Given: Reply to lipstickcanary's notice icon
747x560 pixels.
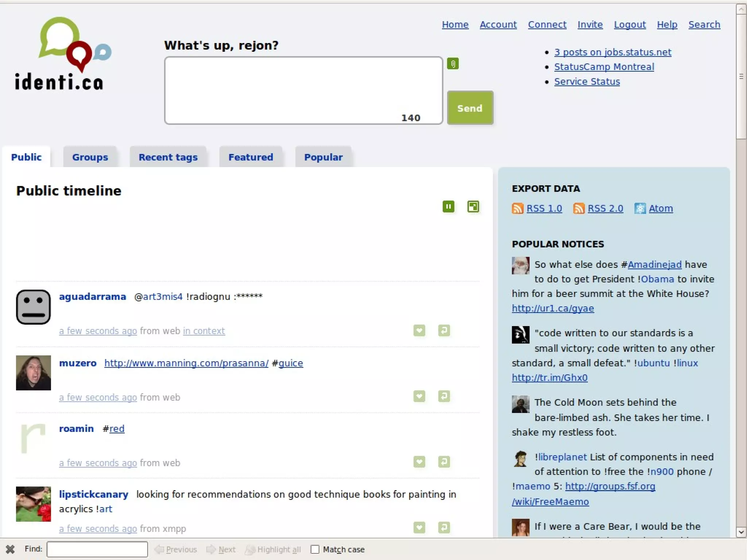Looking at the screenshot, I should click(444, 528).
